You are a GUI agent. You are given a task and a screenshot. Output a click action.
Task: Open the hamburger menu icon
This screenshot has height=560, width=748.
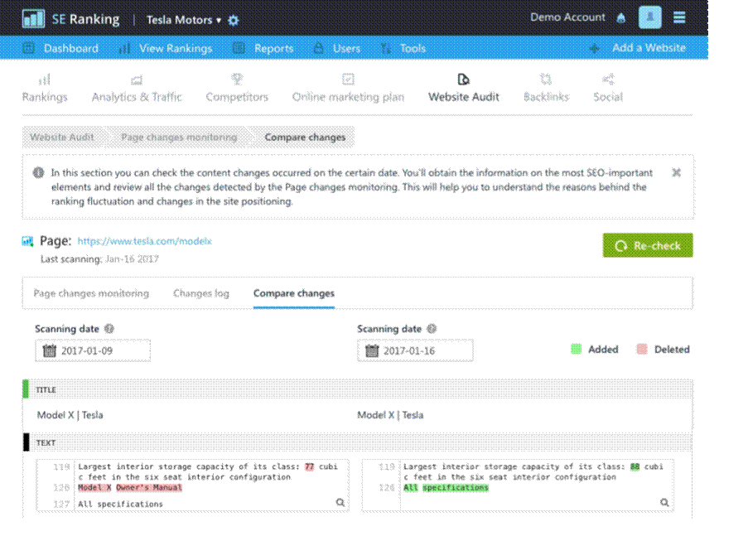(679, 17)
